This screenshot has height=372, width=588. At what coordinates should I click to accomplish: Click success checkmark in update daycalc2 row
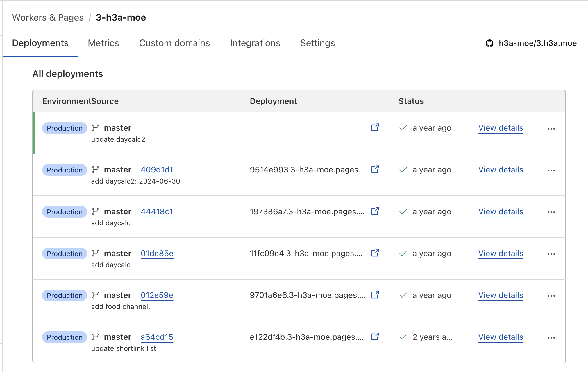(x=403, y=128)
